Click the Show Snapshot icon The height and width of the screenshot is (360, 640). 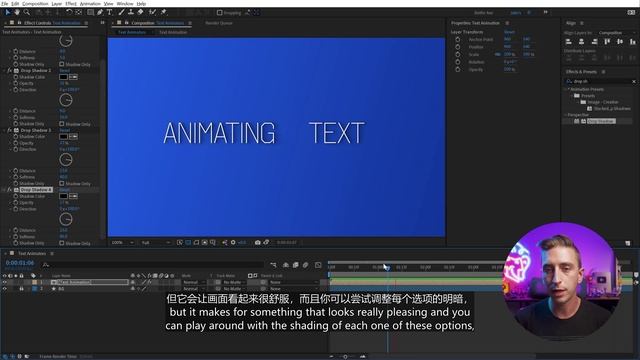(266, 242)
